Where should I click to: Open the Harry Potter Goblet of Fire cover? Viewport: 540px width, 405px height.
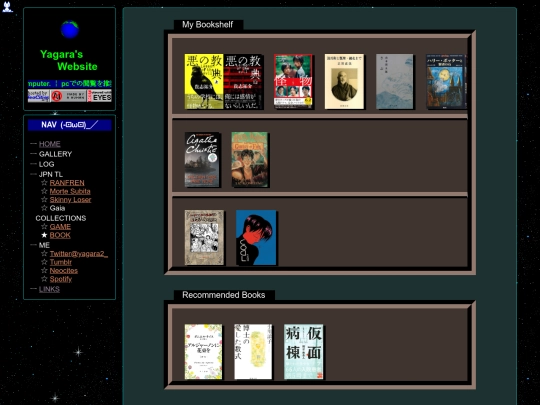tap(250, 160)
